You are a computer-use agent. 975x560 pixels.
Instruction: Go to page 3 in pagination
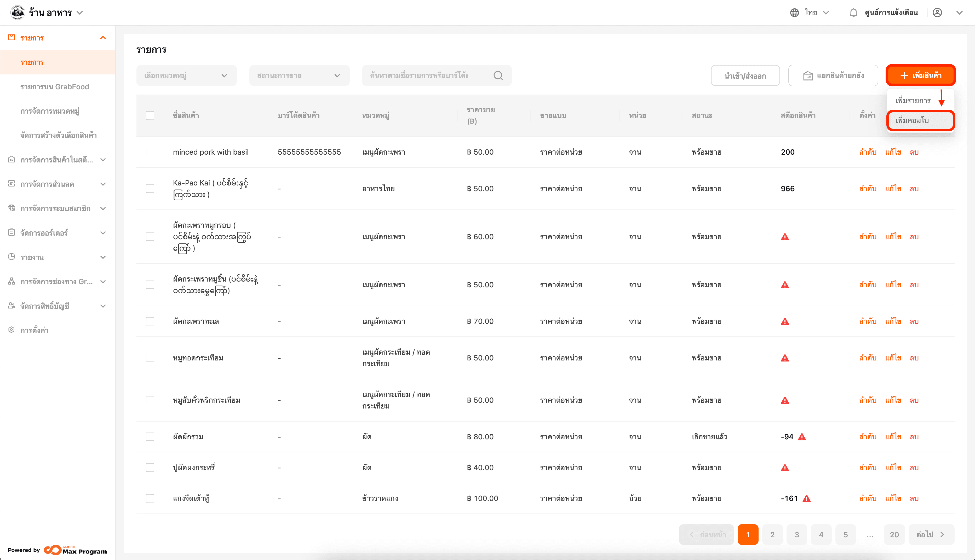click(x=796, y=534)
